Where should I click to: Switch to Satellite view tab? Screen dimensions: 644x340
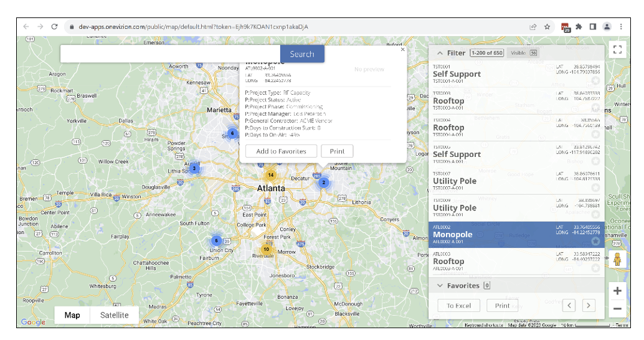[114, 315]
